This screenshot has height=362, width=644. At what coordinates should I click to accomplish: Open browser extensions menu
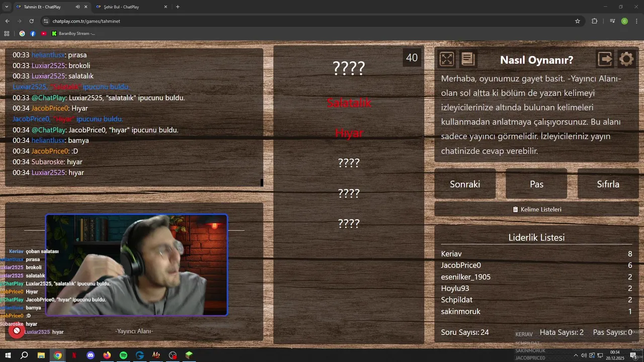point(595,21)
